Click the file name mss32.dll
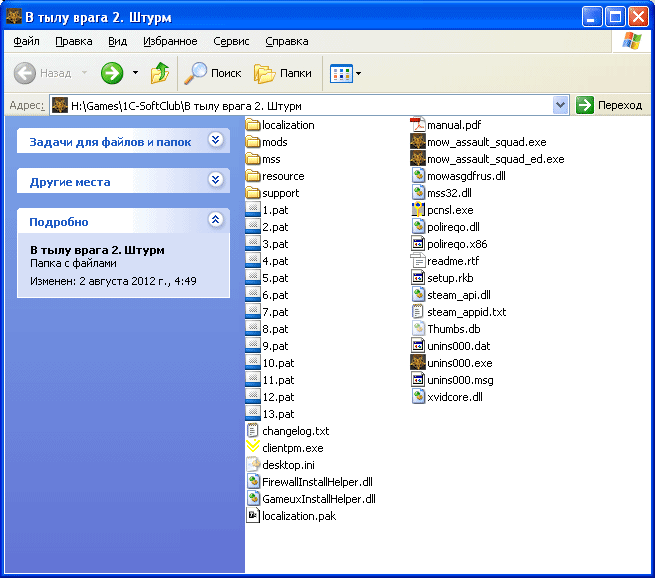 (x=449, y=193)
